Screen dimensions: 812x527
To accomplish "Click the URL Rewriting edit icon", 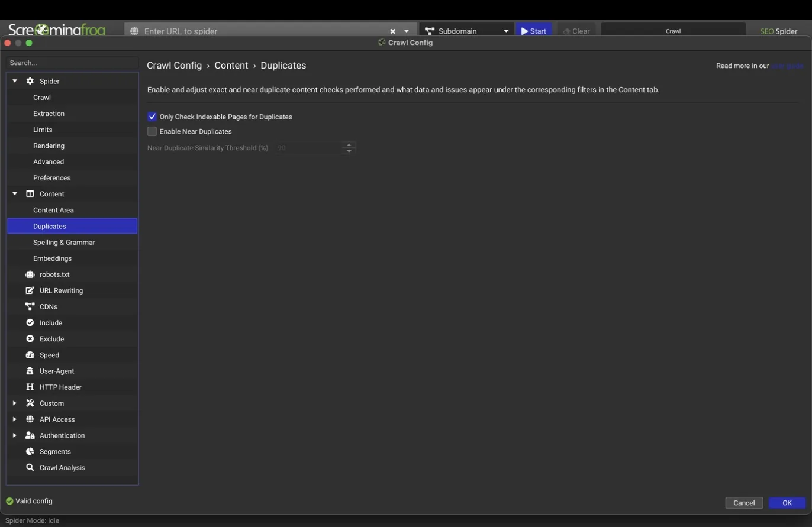I will 30,290.
